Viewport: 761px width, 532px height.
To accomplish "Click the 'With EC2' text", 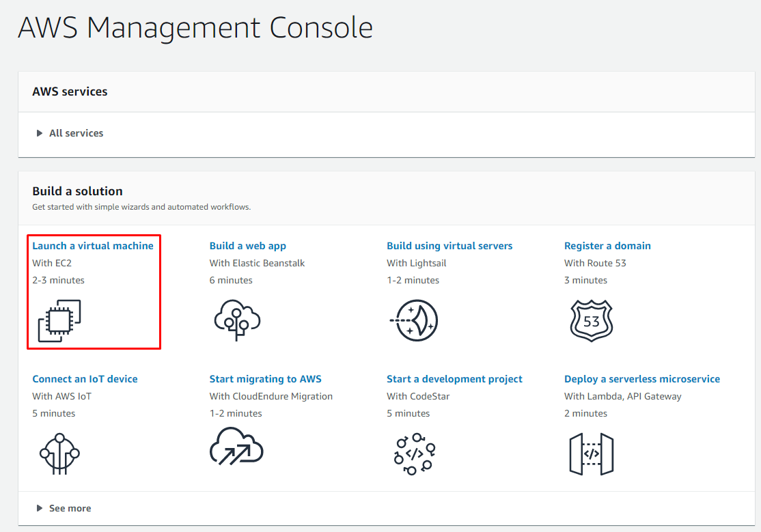I will [52, 263].
